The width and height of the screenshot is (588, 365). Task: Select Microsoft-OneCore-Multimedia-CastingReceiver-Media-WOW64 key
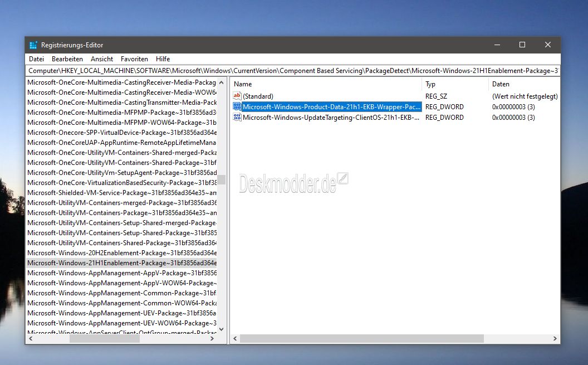(x=122, y=93)
